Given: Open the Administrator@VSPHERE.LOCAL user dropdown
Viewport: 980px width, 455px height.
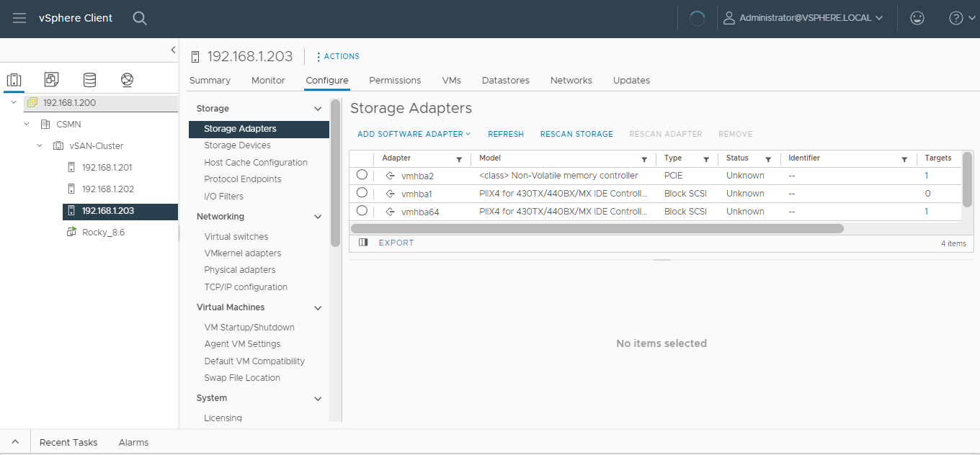Looking at the screenshot, I should click(x=803, y=18).
